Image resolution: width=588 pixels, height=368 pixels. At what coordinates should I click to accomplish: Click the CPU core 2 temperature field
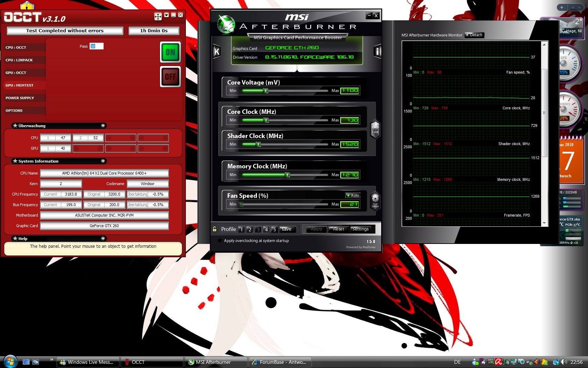pyautogui.click(x=88, y=138)
